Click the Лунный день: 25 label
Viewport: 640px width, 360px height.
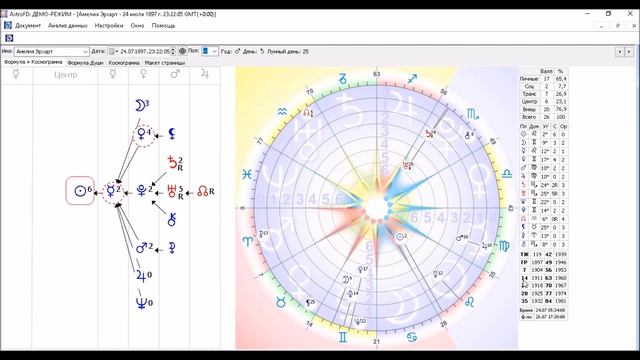click(x=288, y=52)
